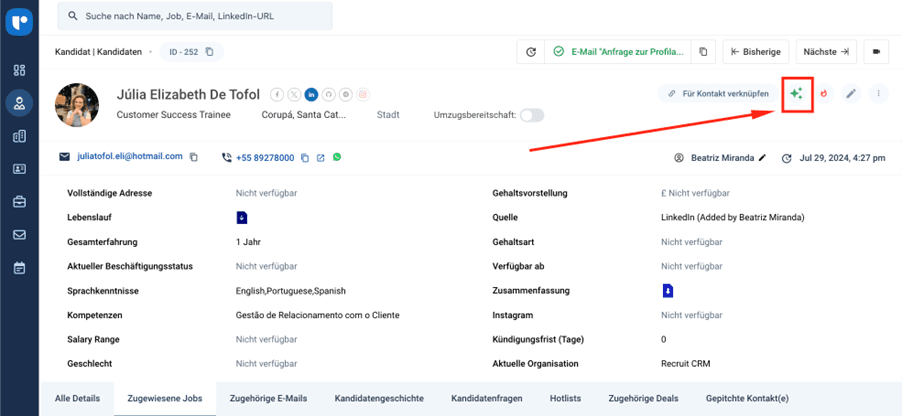
Task: Toggle the Umzugsbereitschaft switch
Action: (532, 115)
